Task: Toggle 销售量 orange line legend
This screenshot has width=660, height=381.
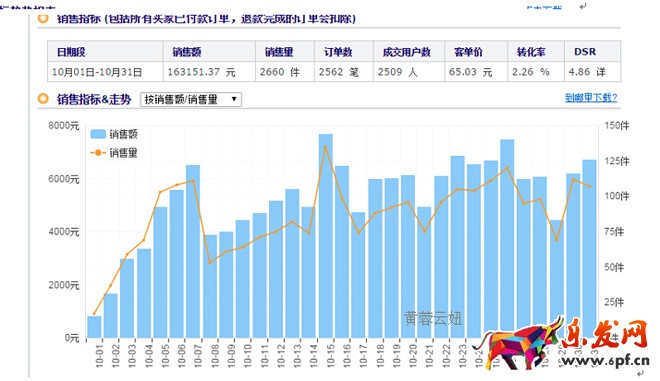Action: (98, 152)
